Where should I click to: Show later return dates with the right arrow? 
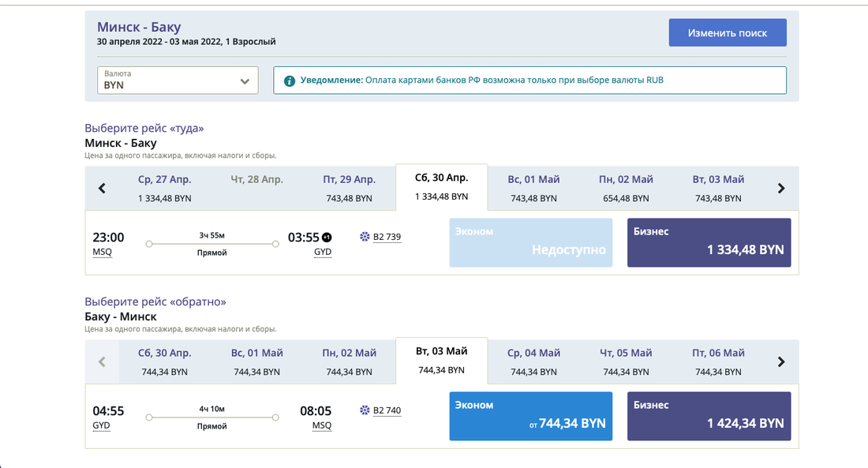click(x=781, y=361)
